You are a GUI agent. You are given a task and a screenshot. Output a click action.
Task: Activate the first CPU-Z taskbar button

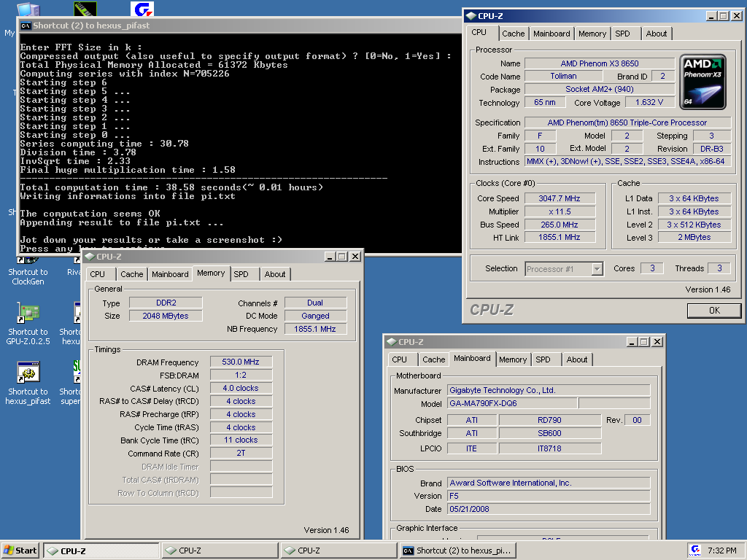101,551
